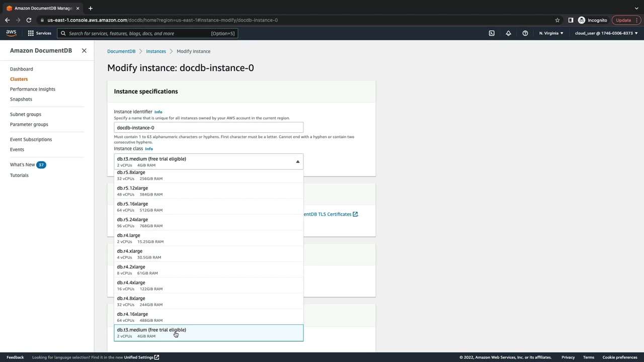Click the Instance class Info link
The width and height of the screenshot is (644, 362).
tap(149, 149)
